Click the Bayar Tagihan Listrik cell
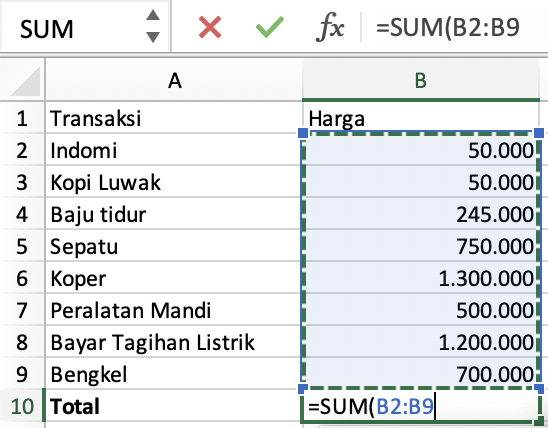Image resolution: width=548 pixels, height=428 pixels. tap(174, 342)
